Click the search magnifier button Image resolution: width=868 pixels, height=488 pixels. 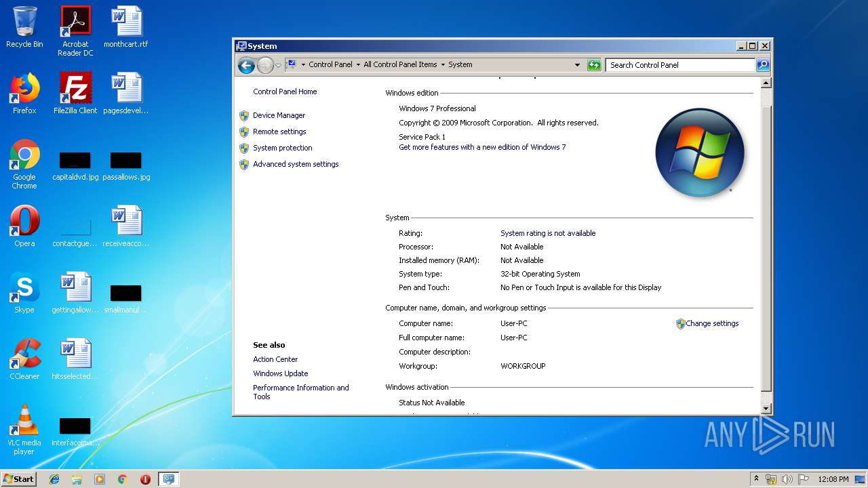(x=763, y=65)
